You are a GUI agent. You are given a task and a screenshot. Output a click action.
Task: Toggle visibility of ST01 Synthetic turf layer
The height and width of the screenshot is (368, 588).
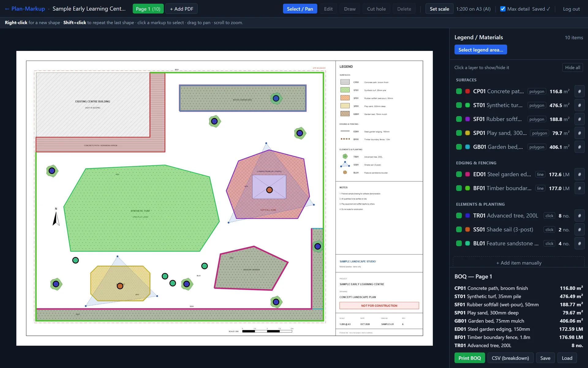[x=459, y=105]
